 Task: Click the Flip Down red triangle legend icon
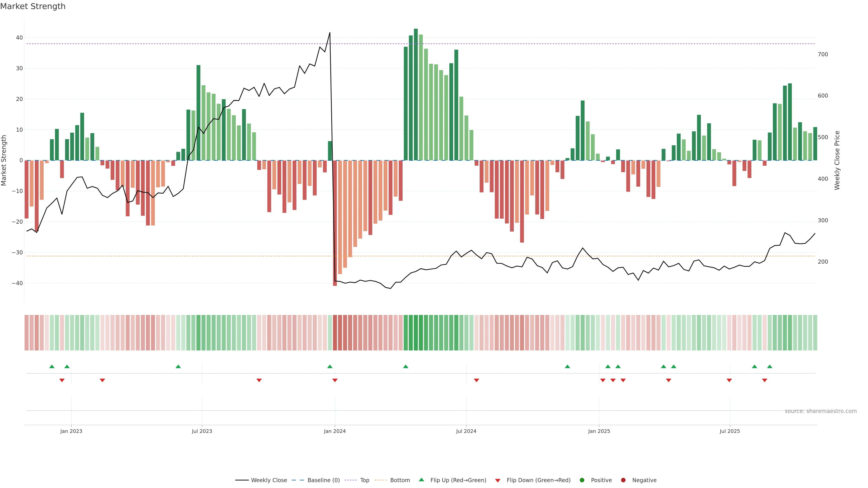click(498, 480)
